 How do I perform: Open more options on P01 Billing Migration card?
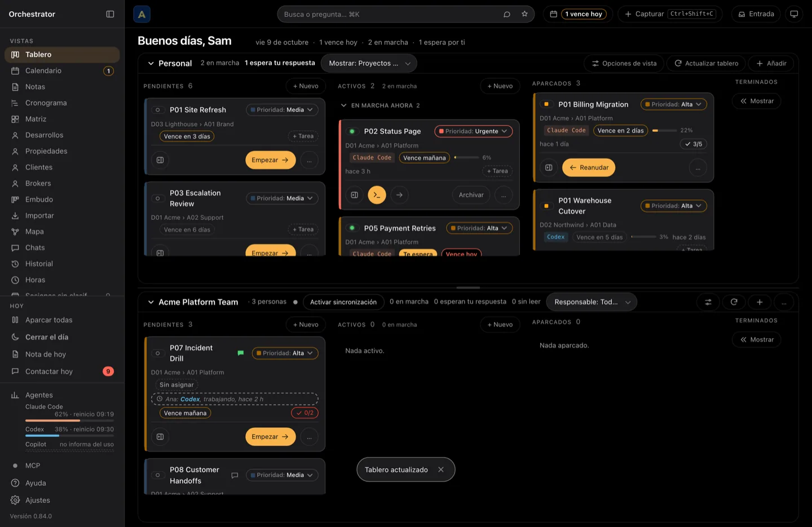click(x=698, y=167)
